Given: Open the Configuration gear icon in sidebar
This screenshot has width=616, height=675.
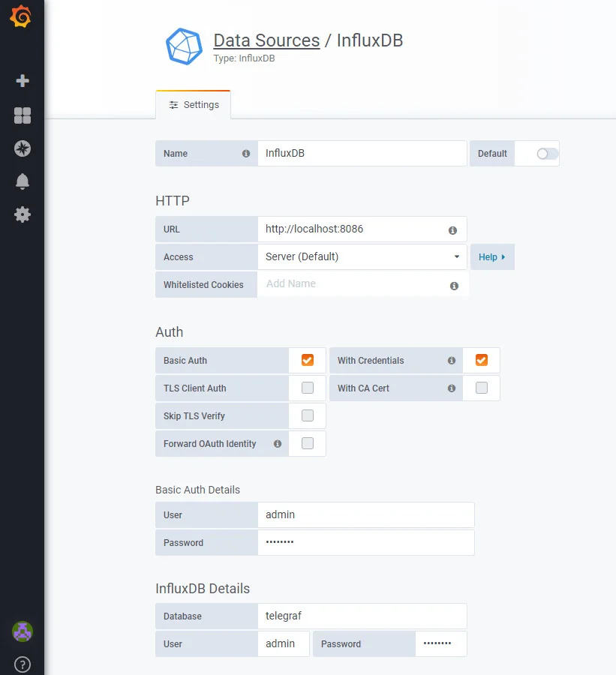Looking at the screenshot, I should [23, 214].
